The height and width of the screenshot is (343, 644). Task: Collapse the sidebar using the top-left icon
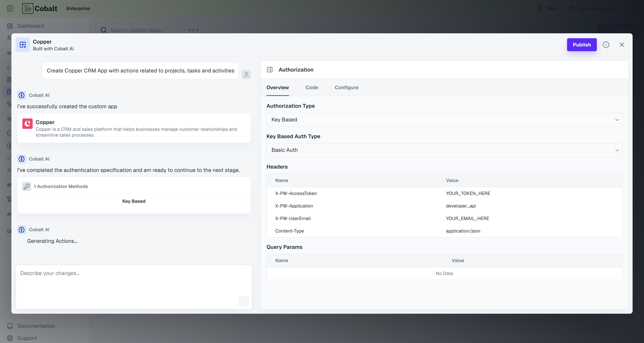[x=10, y=8]
